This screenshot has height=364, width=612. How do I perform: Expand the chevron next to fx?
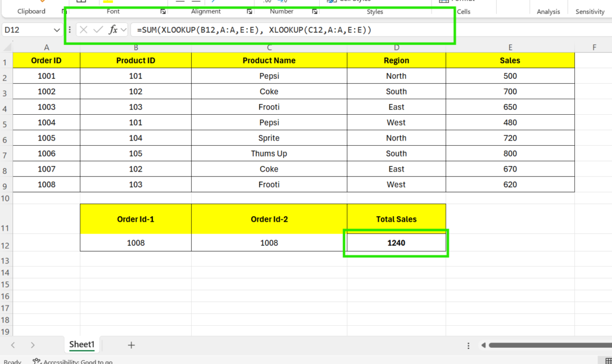124,30
